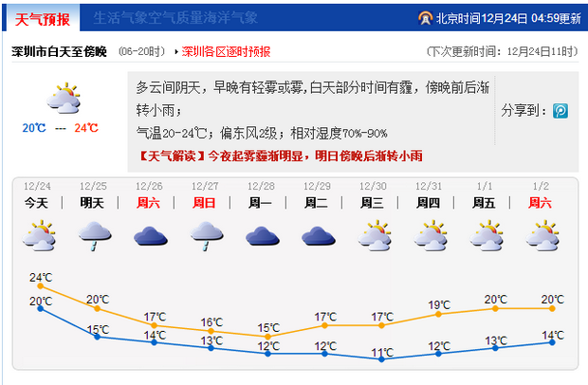The width and height of the screenshot is (588, 385).
Task: Click the 周五 partly cloudy icon
Action: pyautogui.click(x=487, y=234)
